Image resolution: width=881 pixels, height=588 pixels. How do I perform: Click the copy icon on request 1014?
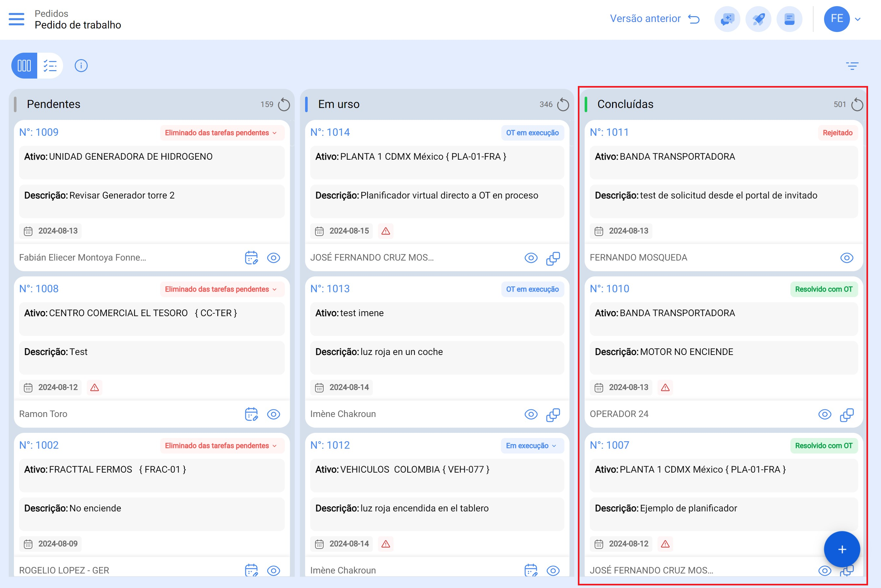tap(553, 258)
